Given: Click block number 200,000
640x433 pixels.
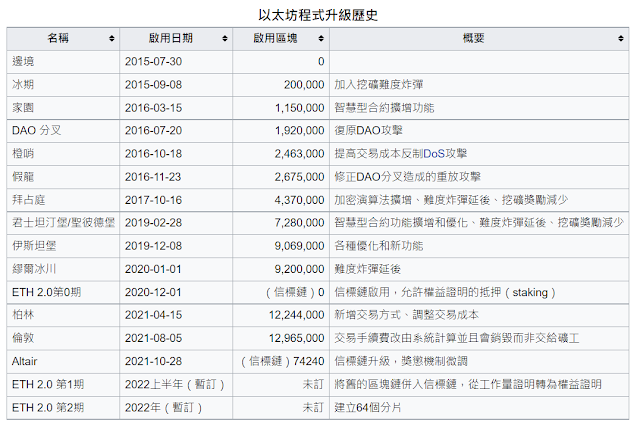Looking at the screenshot, I should [304, 85].
